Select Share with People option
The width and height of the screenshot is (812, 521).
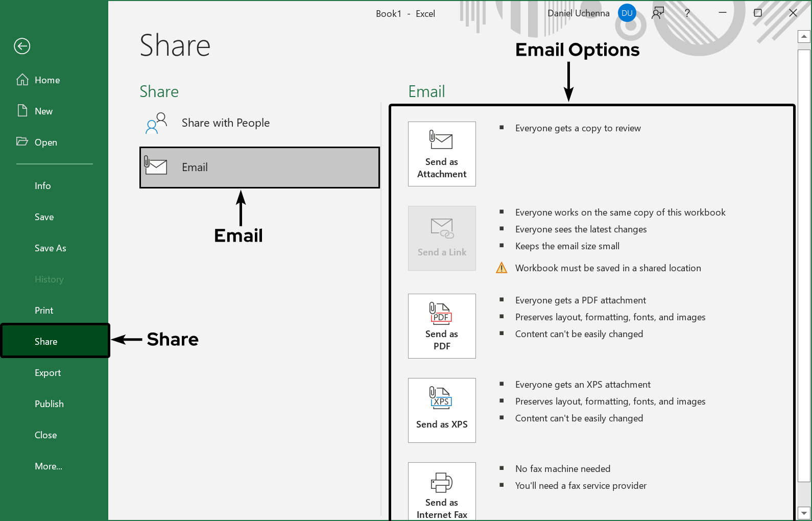coord(259,123)
